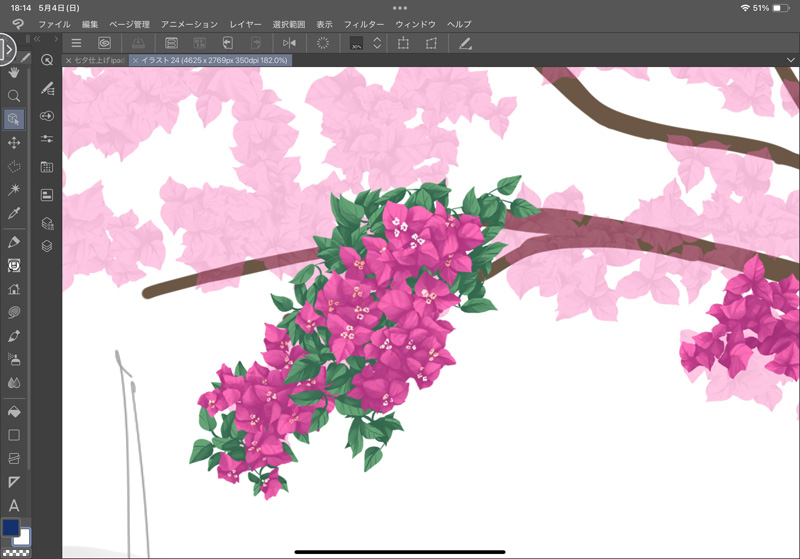Choose the Eyedropper tool
The height and width of the screenshot is (559, 800).
point(14,213)
